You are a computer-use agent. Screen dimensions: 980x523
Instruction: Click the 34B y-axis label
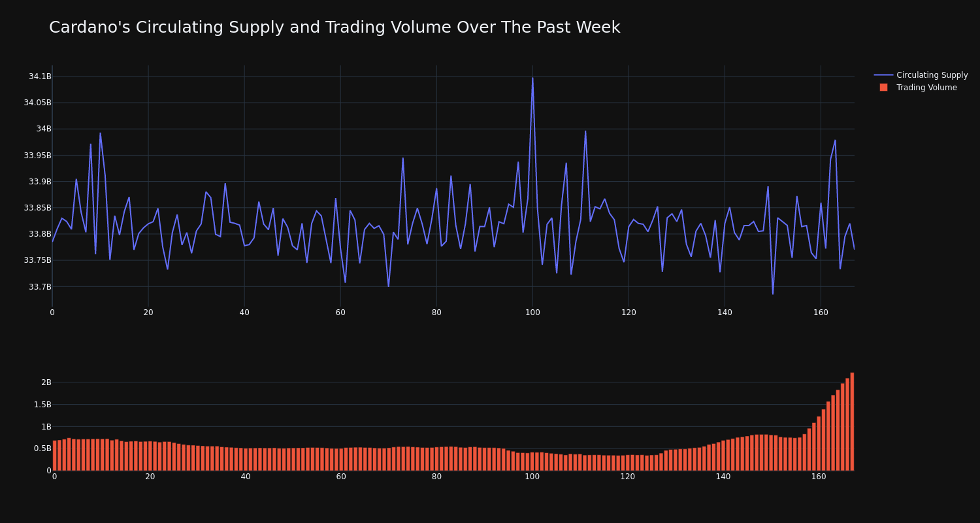tap(44, 129)
